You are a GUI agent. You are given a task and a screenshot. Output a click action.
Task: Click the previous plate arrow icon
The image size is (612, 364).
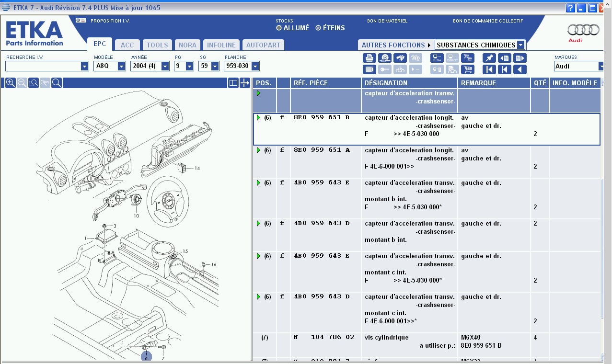point(504,69)
